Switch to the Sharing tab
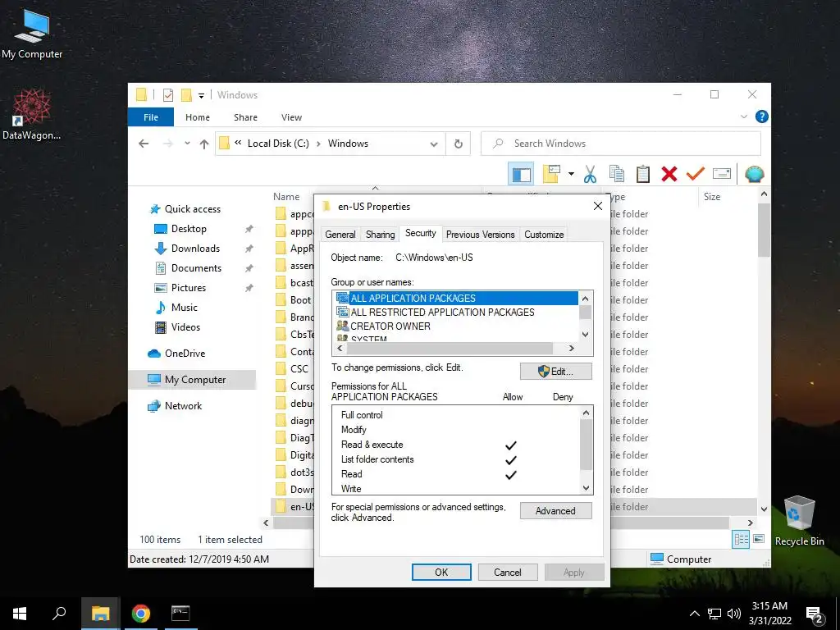The height and width of the screenshot is (630, 840). tap(381, 234)
